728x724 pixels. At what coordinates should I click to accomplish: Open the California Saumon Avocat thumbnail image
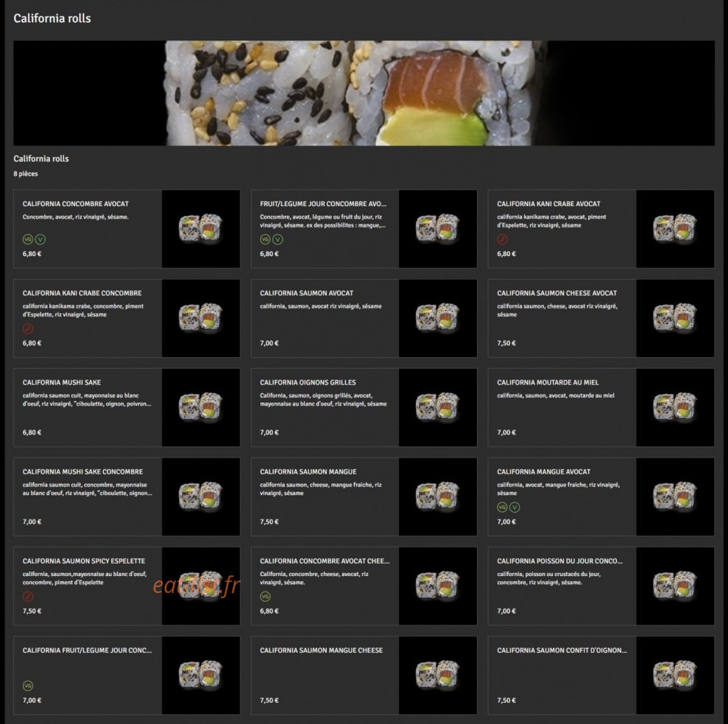(x=438, y=318)
